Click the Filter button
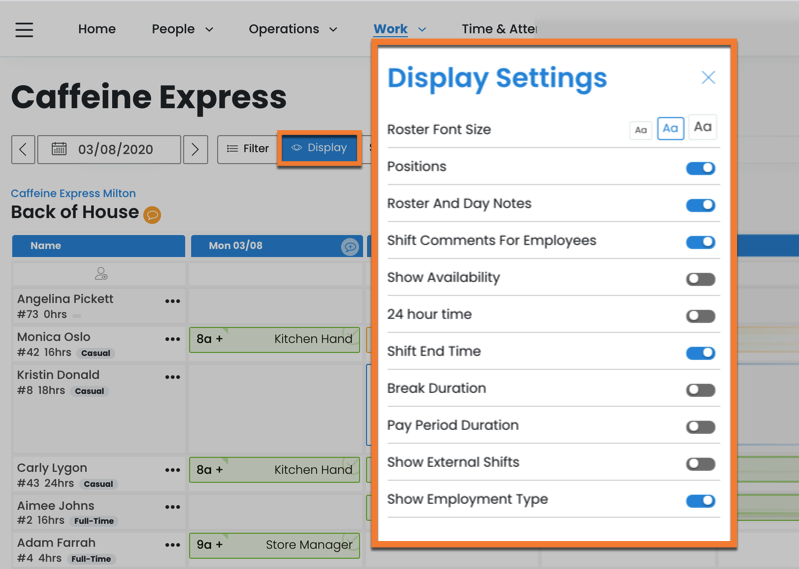Image resolution: width=799 pixels, height=569 pixels. [x=247, y=149]
